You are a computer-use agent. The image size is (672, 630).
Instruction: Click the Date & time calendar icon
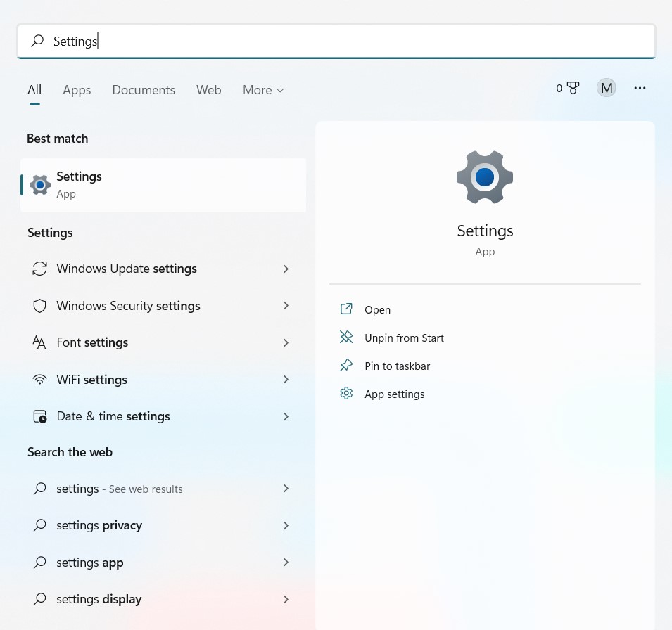pos(40,416)
